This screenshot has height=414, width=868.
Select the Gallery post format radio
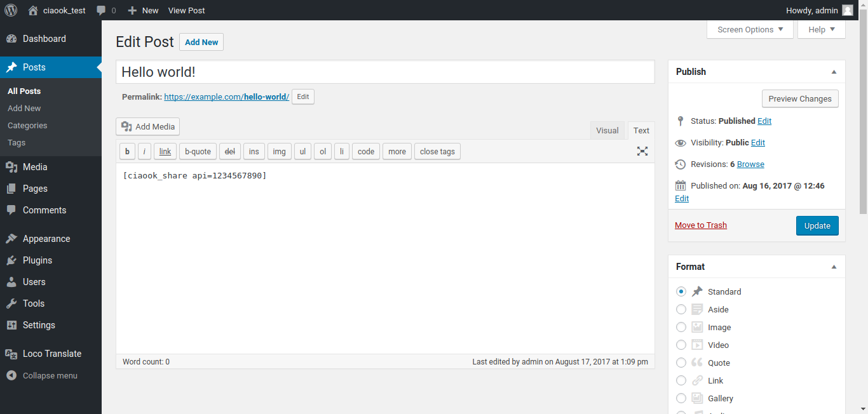681,398
